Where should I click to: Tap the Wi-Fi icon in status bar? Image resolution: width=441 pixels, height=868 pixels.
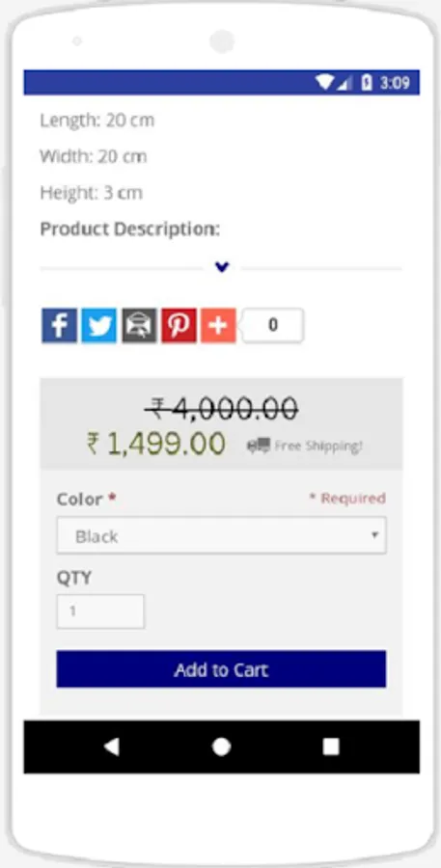tap(324, 83)
